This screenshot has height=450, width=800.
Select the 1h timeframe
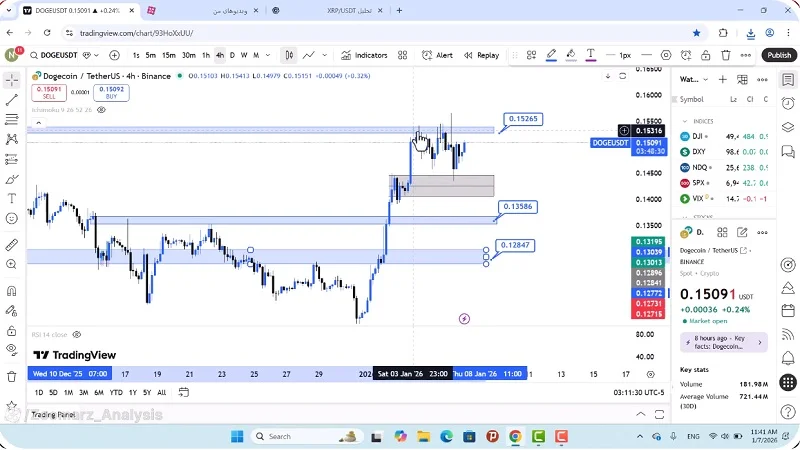coord(206,55)
